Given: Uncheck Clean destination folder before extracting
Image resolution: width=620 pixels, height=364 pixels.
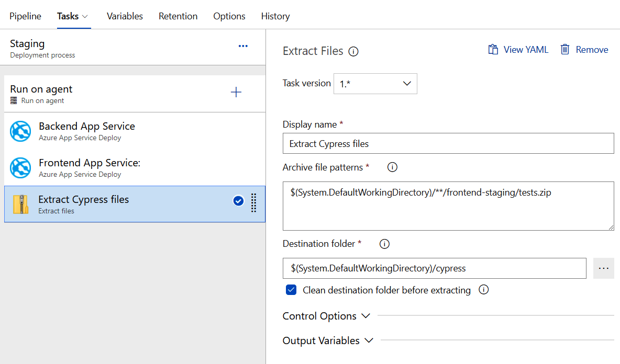Looking at the screenshot, I should 291,290.
